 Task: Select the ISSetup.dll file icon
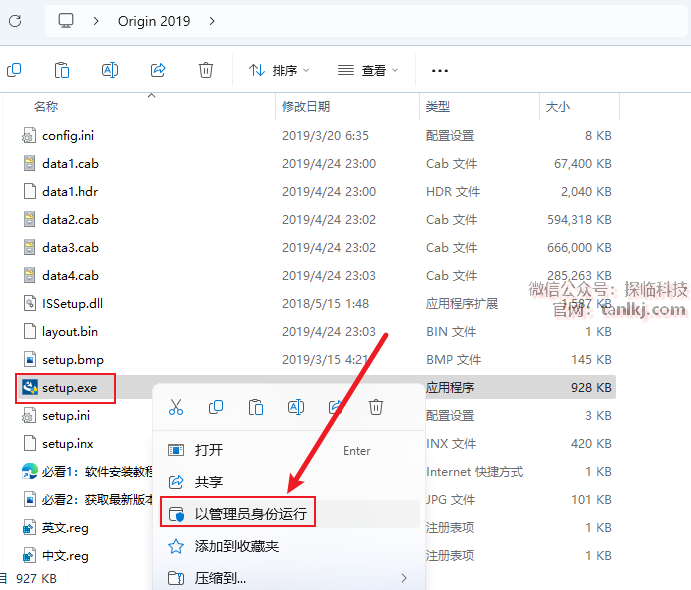[29, 304]
